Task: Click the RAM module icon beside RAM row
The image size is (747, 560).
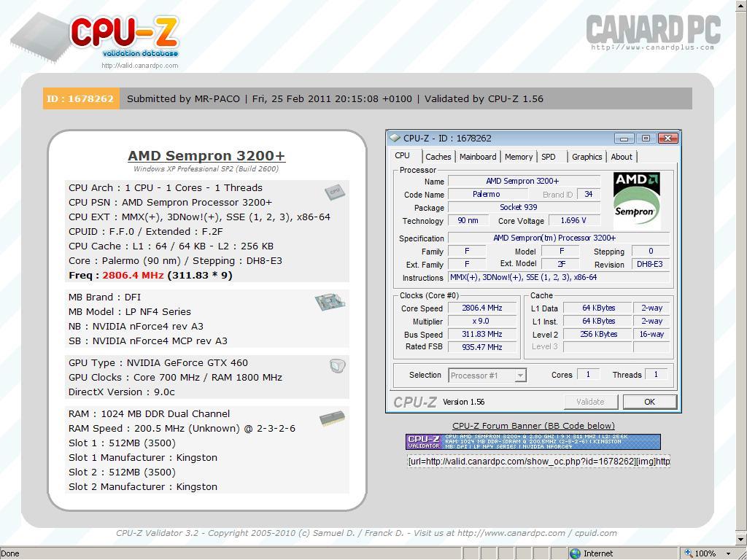Action: 332,418
